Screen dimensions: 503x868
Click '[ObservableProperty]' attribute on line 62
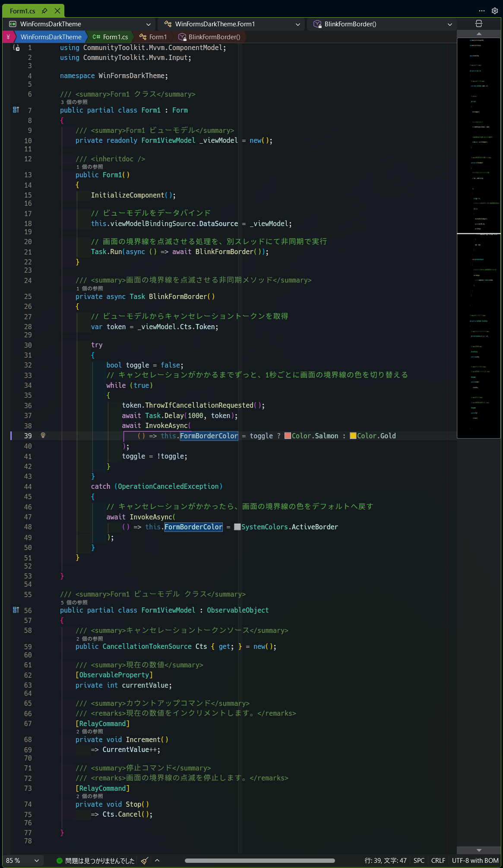[x=114, y=675]
